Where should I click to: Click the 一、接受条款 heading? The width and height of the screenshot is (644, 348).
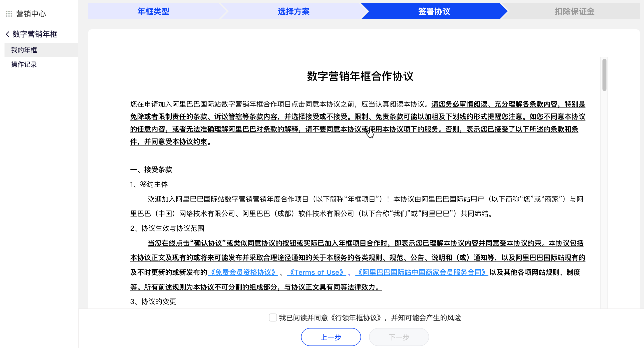point(151,169)
